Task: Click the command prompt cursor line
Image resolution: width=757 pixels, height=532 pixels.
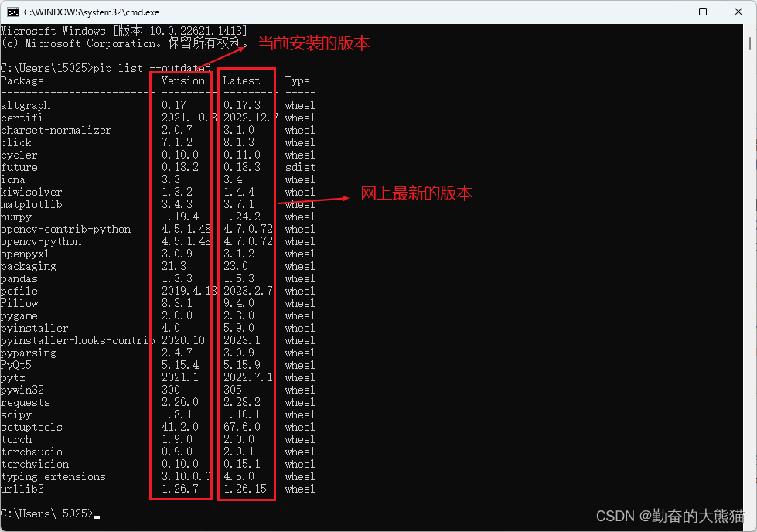Action: (50, 513)
